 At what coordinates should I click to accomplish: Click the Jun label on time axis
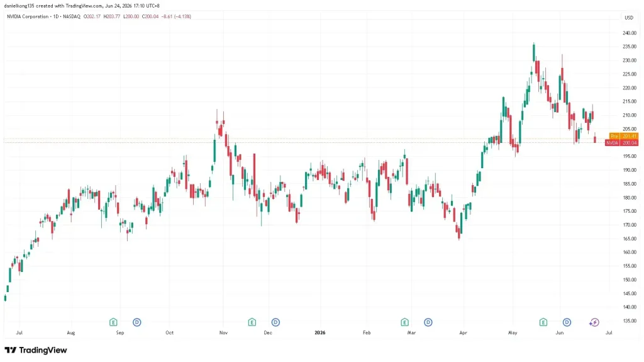coord(559,333)
